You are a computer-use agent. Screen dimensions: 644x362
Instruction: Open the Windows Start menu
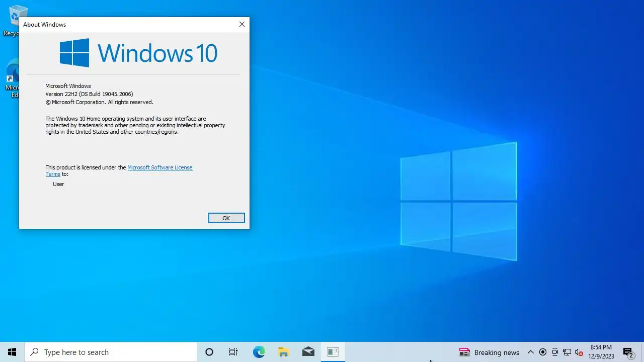(x=12, y=352)
